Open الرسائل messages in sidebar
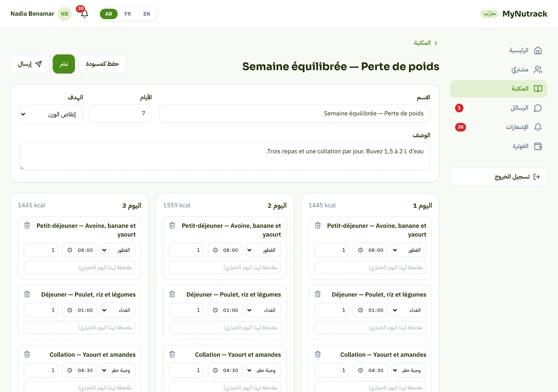 pyautogui.click(x=499, y=108)
